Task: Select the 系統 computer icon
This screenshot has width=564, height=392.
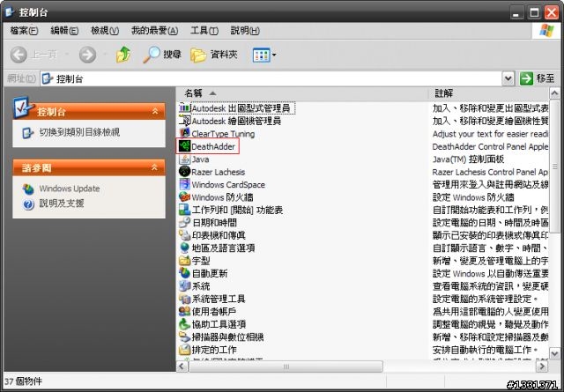Action: [184, 286]
